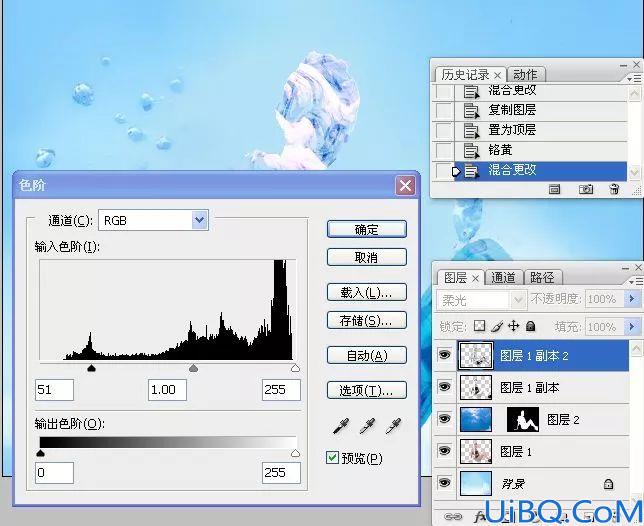This screenshot has height=526, width=644.
Task: Switch to the 路径 tab
Action: [x=542, y=278]
